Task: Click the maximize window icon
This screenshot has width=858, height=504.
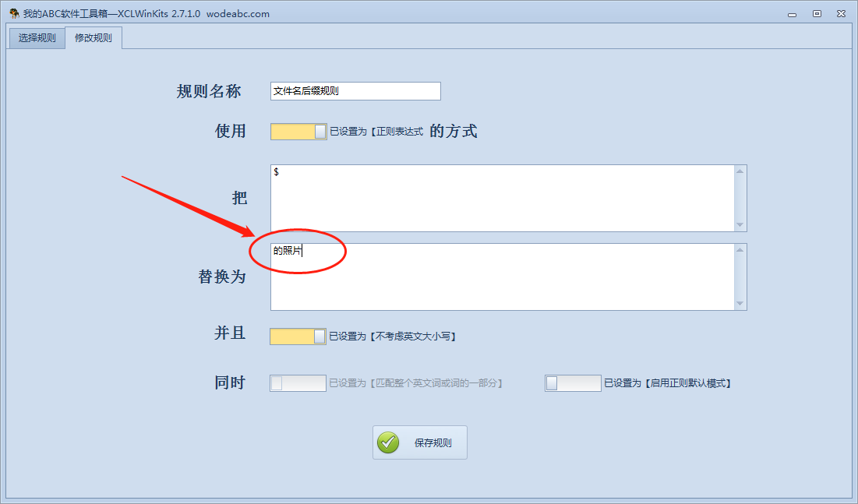Action: pos(817,14)
